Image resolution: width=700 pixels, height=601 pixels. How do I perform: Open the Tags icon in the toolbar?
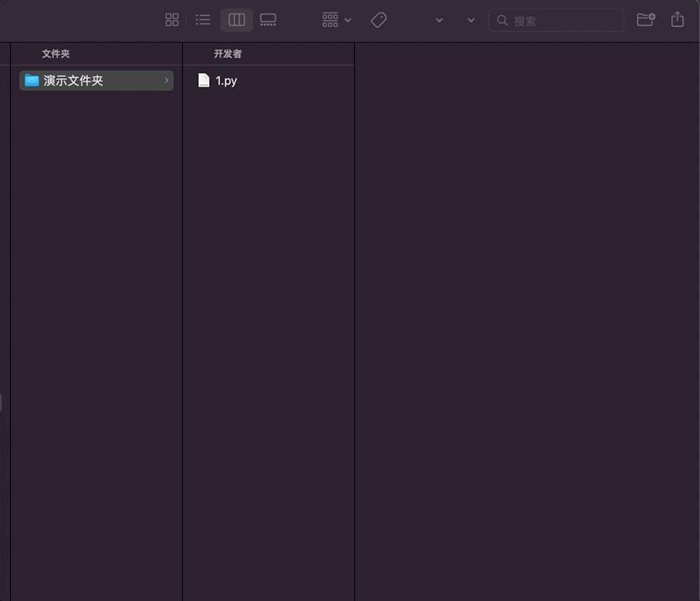(379, 19)
